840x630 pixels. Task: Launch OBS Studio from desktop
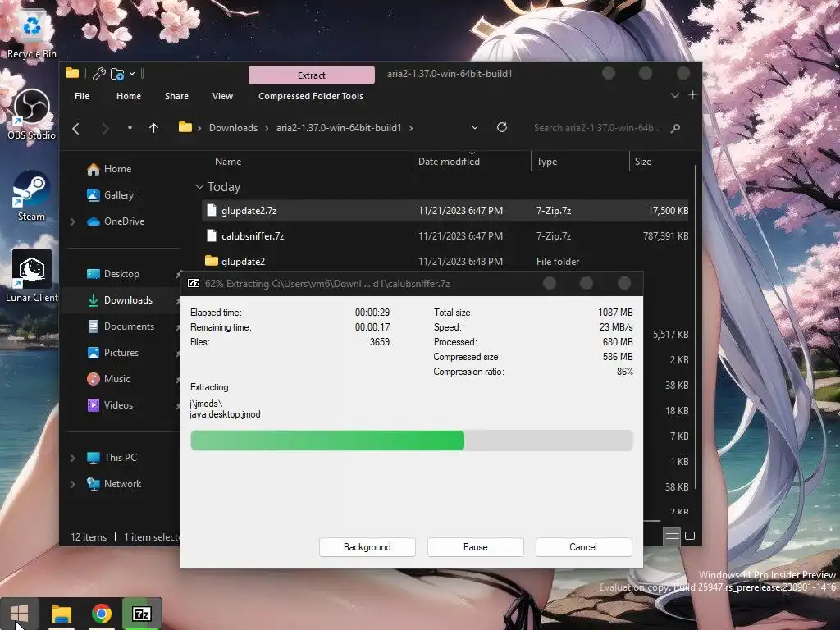click(x=32, y=115)
